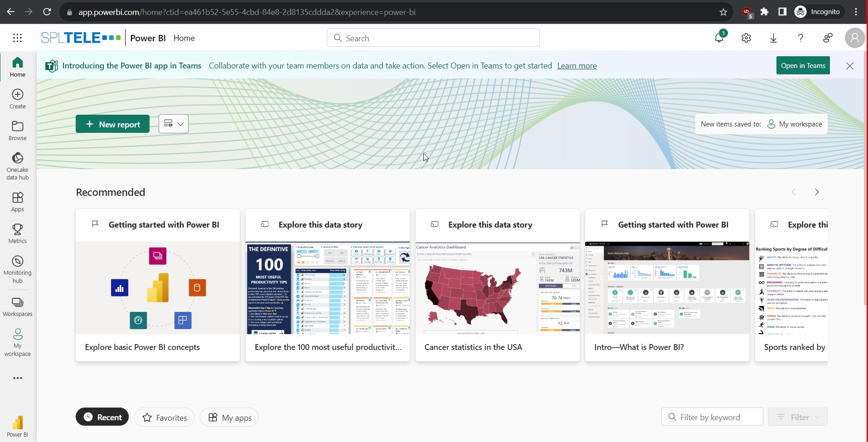Open Monitoring hub
Screen dimensions: 868x442
(18, 269)
